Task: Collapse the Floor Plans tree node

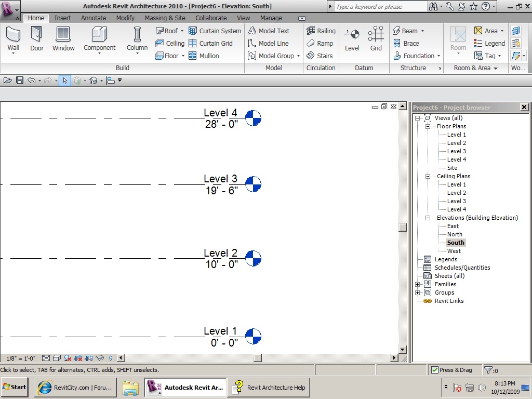Action: click(x=428, y=126)
